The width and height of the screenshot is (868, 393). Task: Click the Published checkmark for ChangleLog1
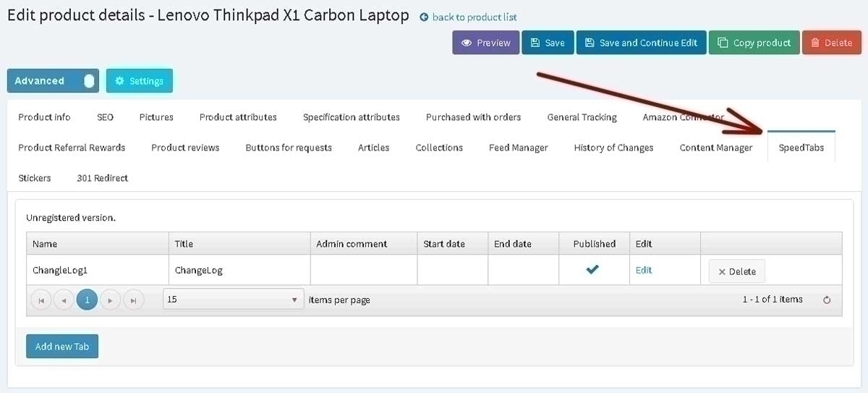592,269
